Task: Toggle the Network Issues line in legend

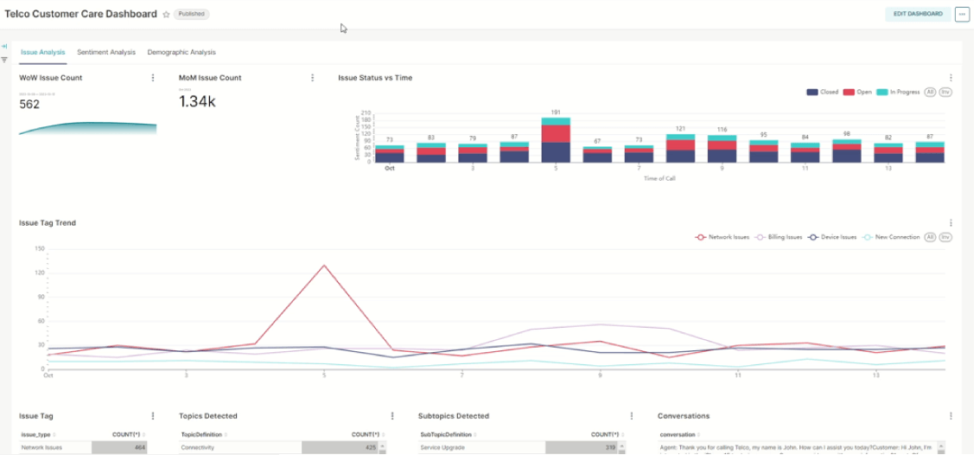Action: (723, 237)
